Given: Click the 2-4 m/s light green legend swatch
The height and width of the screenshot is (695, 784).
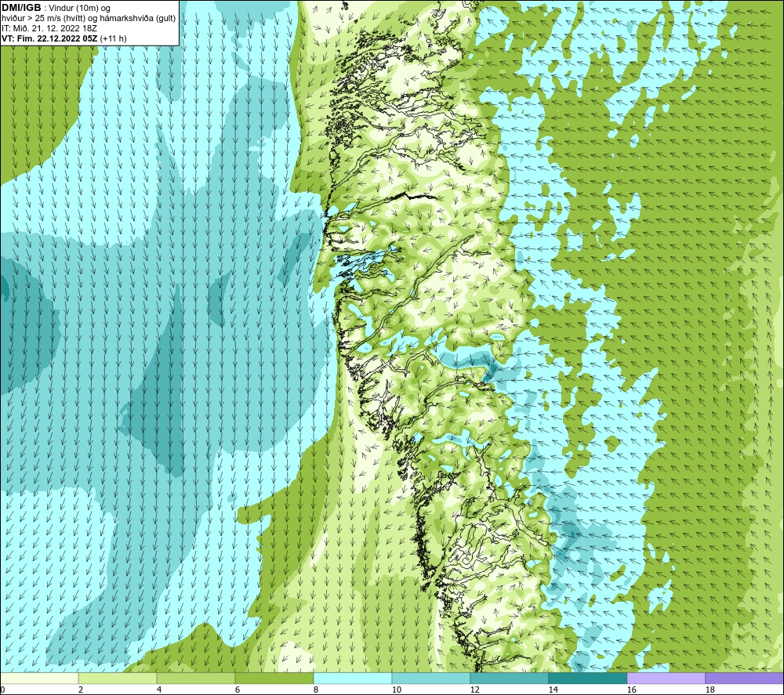Looking at the screenshot, I should coord(118,678).
